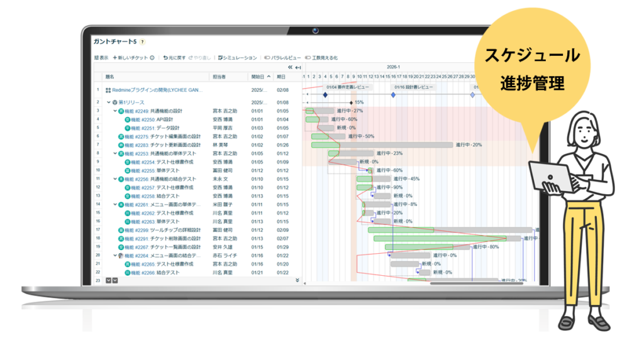Viewport: 644px width, 338px height.
Task: Click avatar icon of ticket #2254
Action: click(127, 163)
